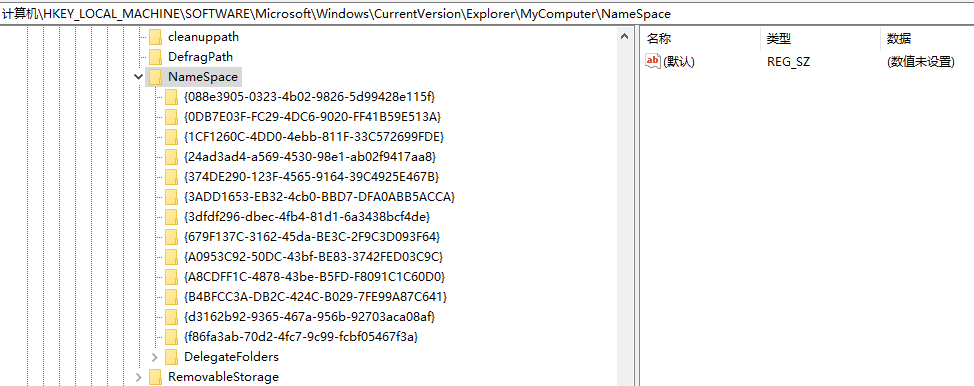Click folder icon of NameSpace key
This screenshot has height=386, width=974.
click(x=155, y=77)
